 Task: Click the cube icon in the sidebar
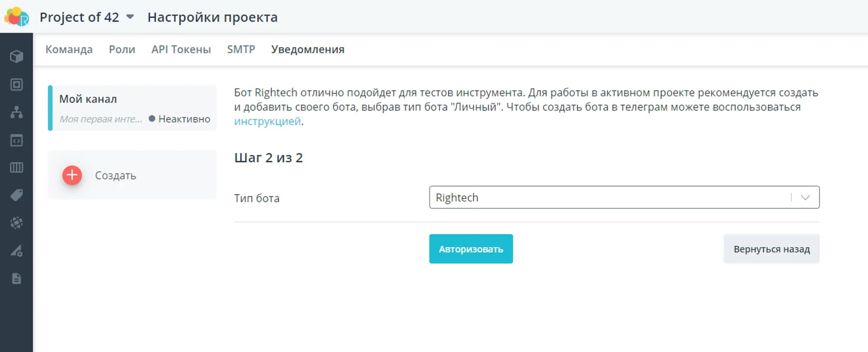(16, 56)
